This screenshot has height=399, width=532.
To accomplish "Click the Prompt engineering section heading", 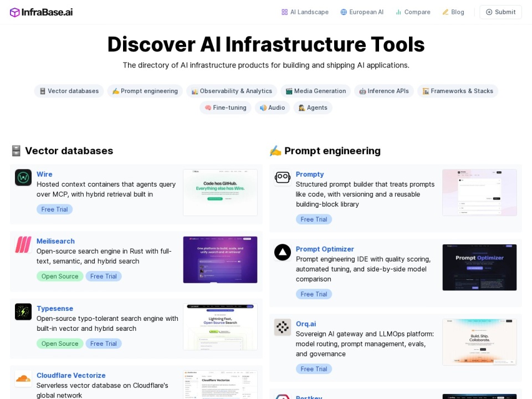I will pyautogui.click(x=332, y=151).
